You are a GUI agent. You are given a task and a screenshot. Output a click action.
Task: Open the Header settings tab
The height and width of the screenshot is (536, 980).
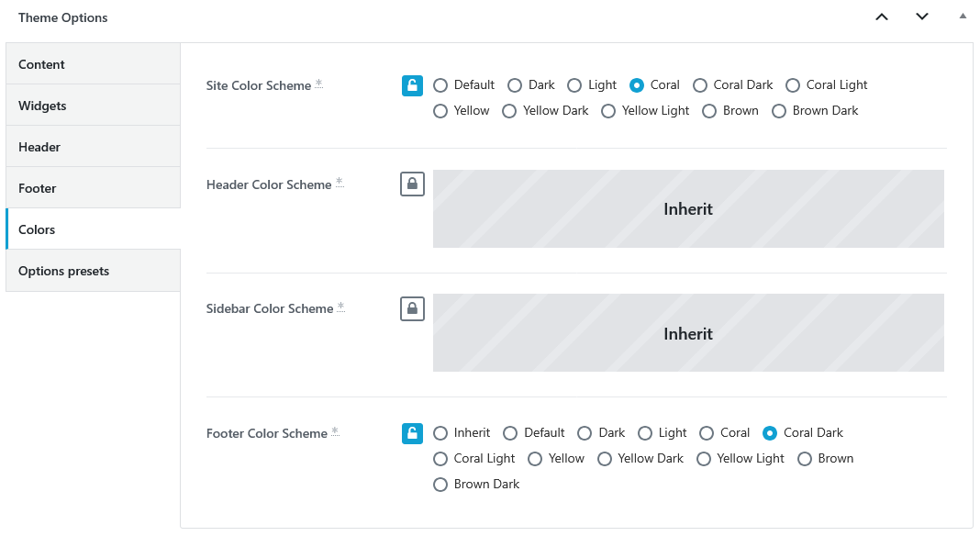93,146
